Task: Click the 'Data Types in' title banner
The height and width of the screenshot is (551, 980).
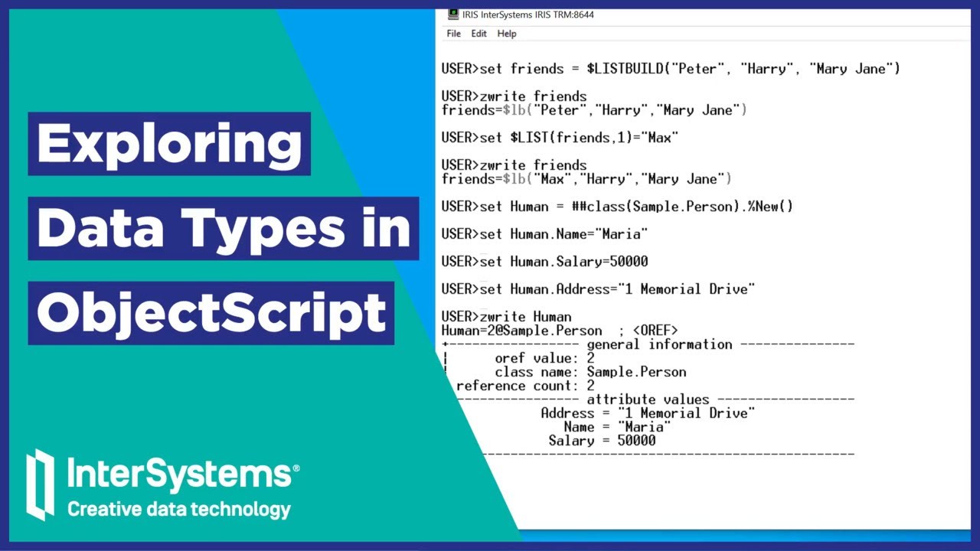Action: 224,228
